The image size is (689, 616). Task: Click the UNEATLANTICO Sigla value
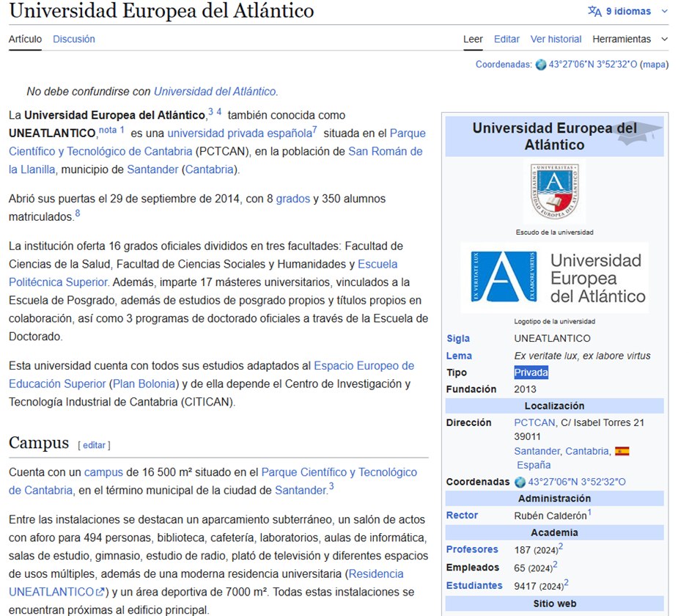click(x=553, y=339)
